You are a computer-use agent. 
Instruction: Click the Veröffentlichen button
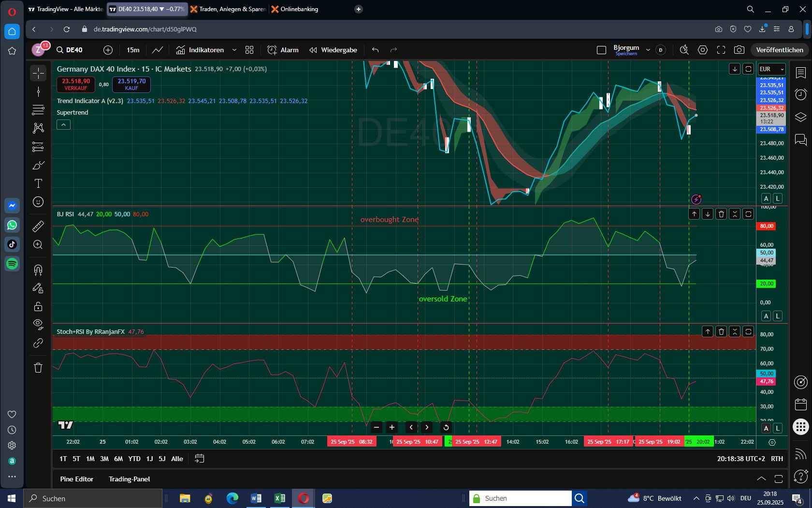pos(779,50)
